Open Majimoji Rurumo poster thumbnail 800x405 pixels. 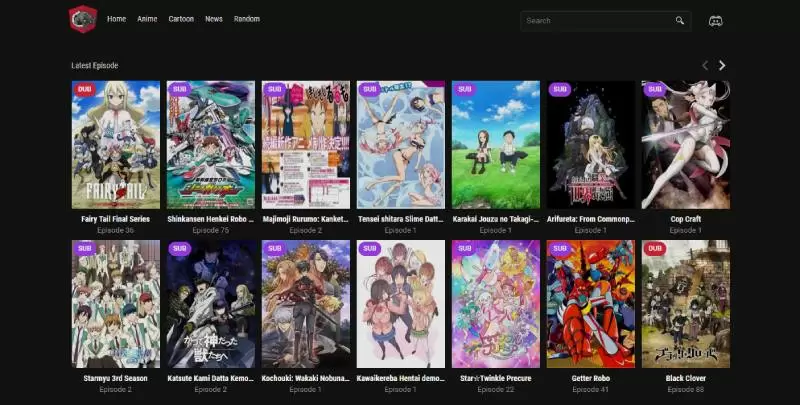[306, 145]
